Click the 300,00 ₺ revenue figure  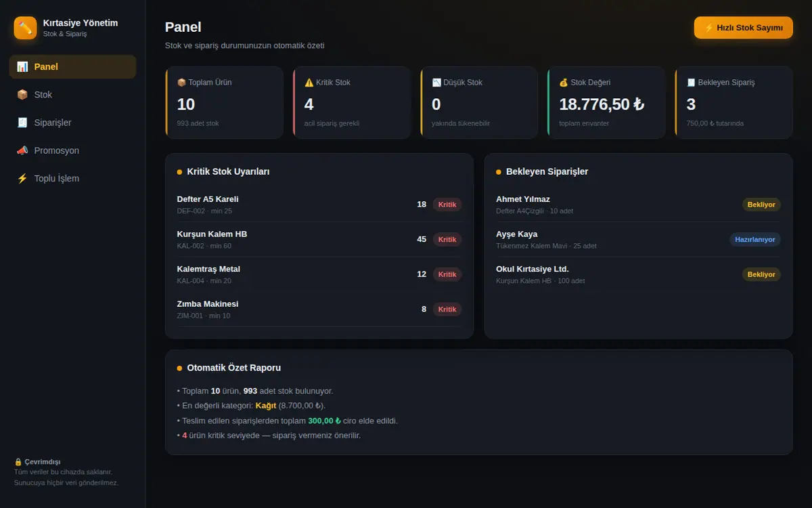coord(324,421)
